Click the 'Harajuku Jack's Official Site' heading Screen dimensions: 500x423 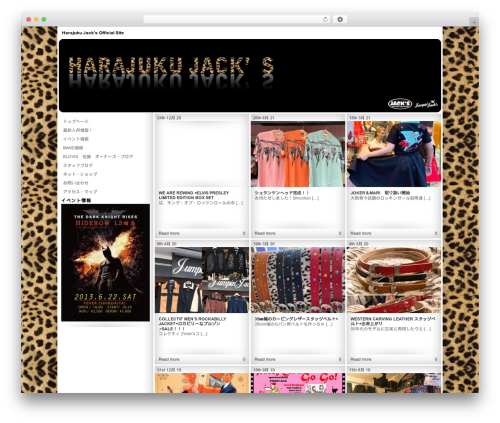click(93, 33)
